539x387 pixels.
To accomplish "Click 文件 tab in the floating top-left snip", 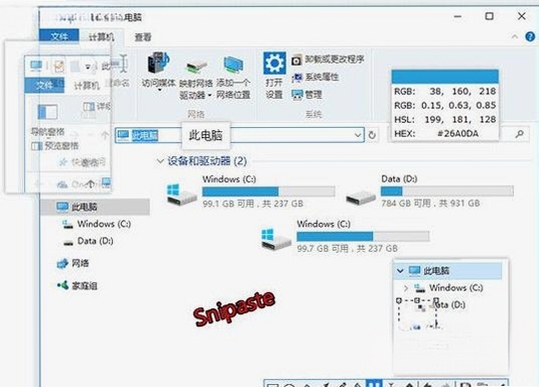I will [x=44, y=85].
